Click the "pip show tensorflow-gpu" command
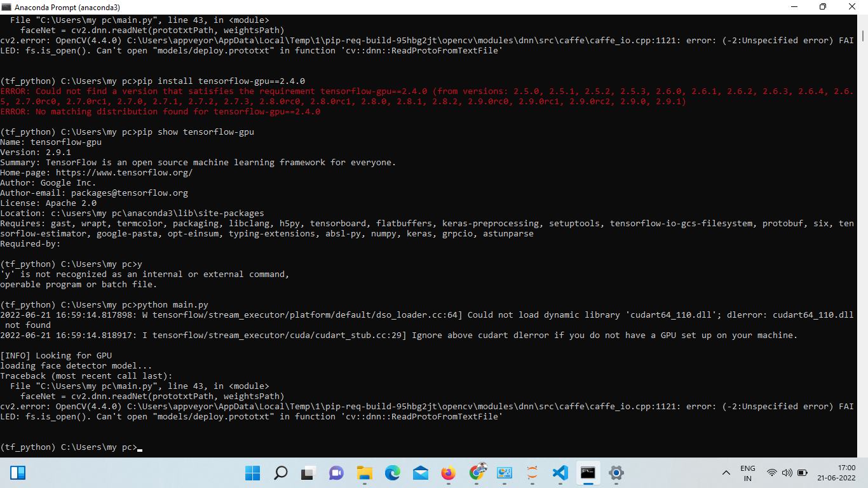The height and width of the screenshot is (488, 868). [196, 132]
